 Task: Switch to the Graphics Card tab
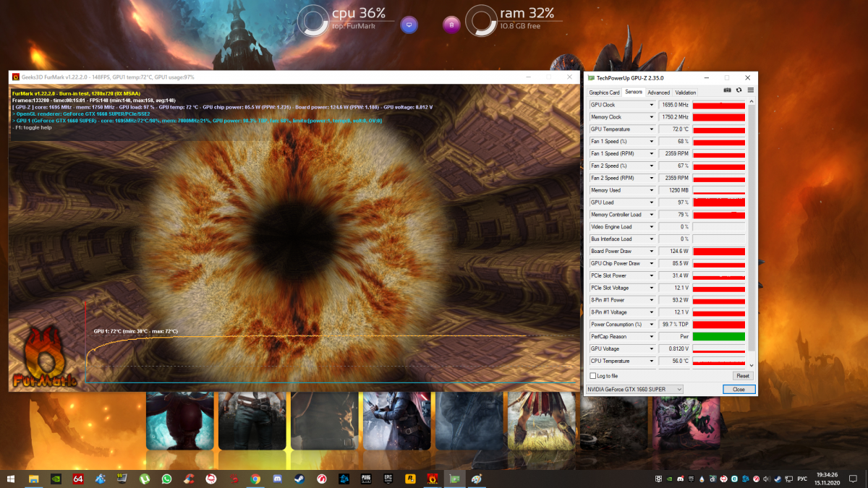604,93
